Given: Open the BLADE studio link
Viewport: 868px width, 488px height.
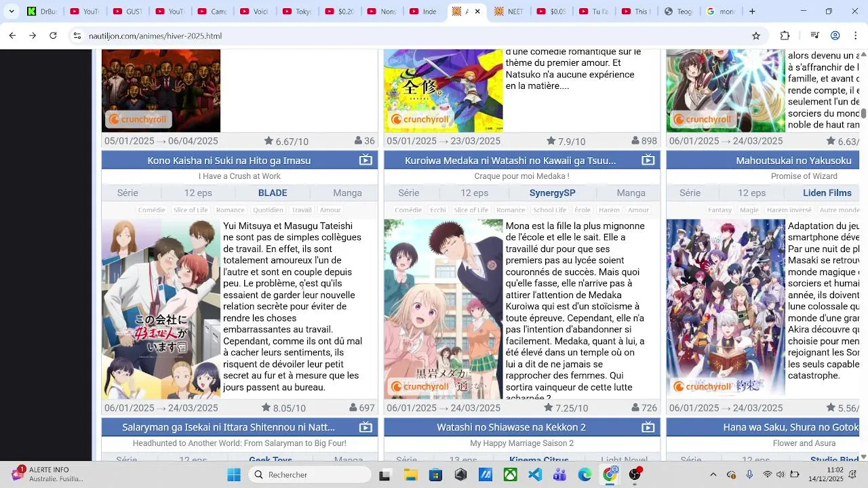Looking at the screenshot, I should [x=273, y=193].
